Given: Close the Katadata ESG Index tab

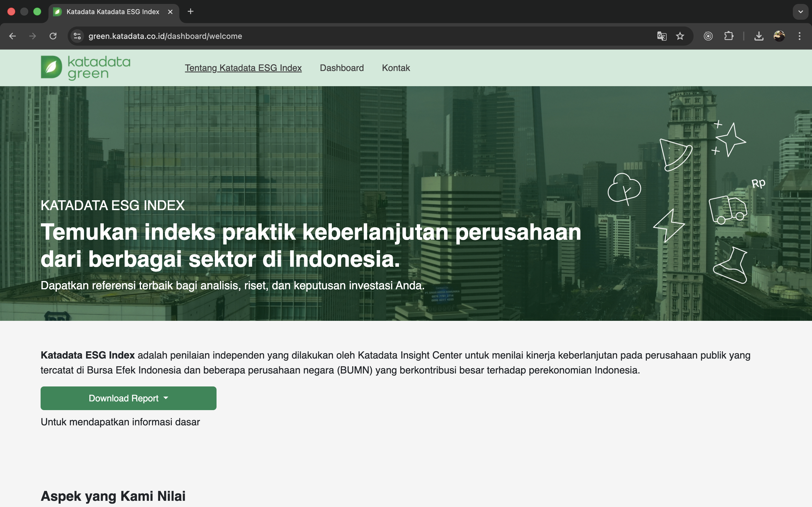Looking at the screenshot, I should [170, 12].
